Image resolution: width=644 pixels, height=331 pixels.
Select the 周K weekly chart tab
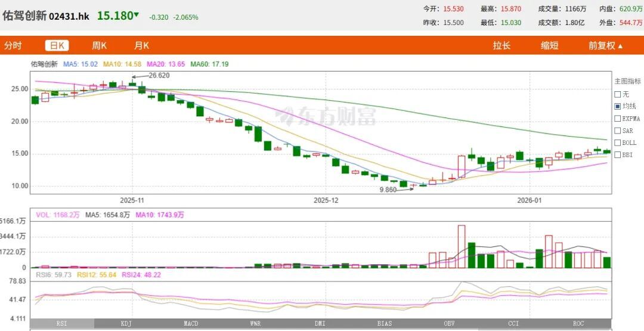[99, 45]
